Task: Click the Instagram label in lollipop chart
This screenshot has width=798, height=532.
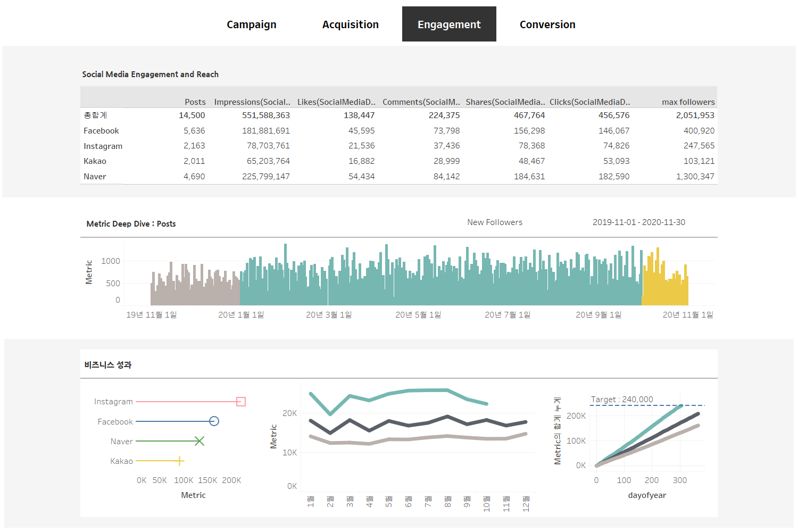Action: click(113, 402)
